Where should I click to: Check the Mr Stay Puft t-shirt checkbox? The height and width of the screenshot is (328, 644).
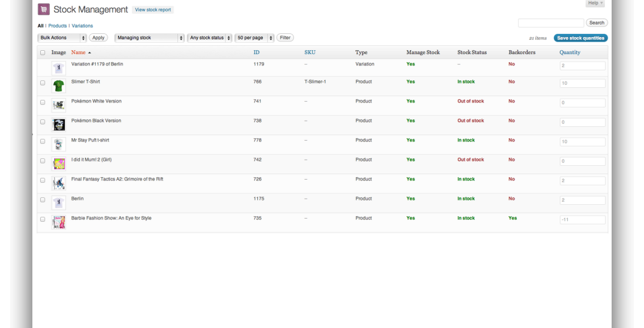tap(43, 141)
